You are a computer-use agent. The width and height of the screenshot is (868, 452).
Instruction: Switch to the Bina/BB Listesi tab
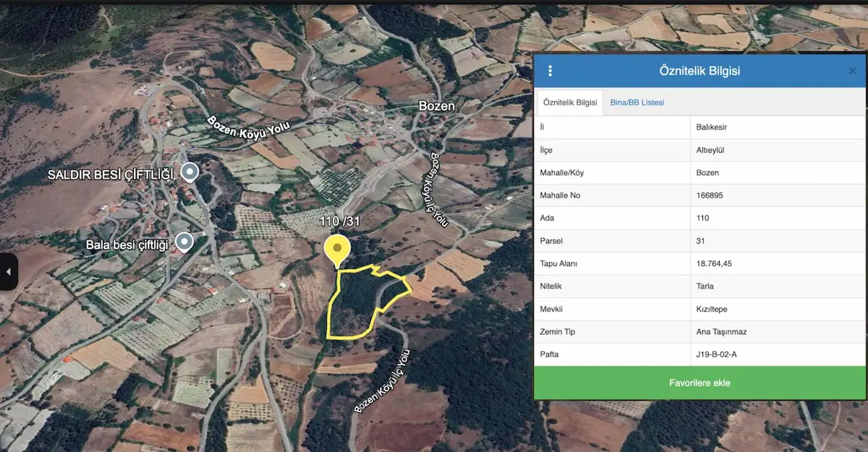[637, 103]
